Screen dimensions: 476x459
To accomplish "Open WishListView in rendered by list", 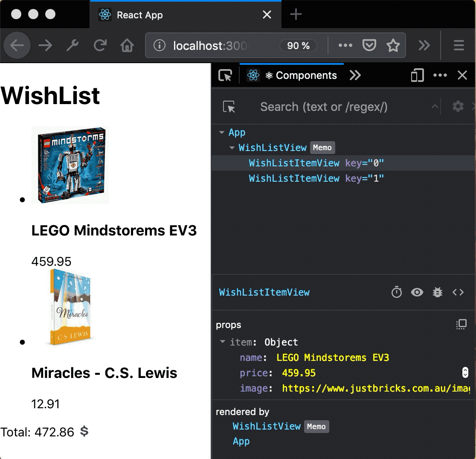I will (x=267, y=426).
